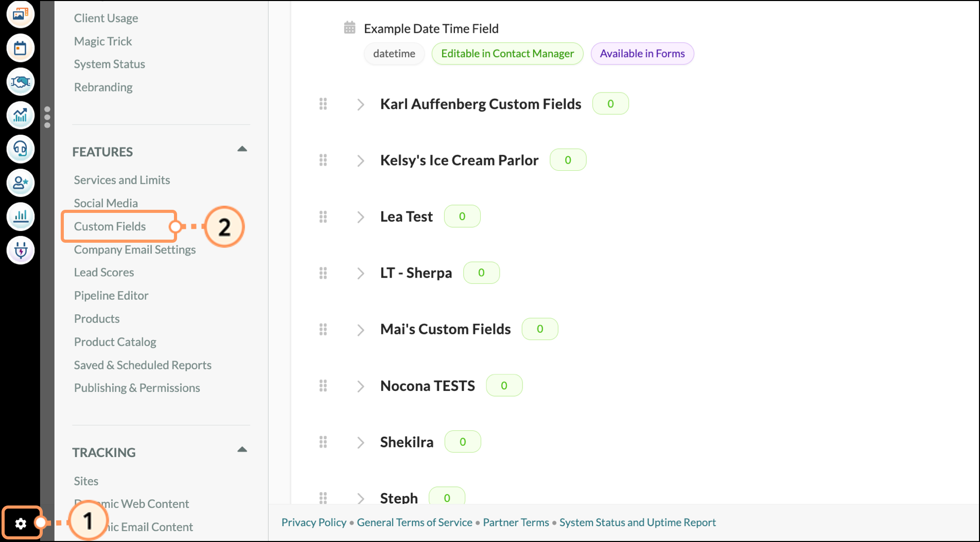Open the Partner Terms link
The height and width of the screenshot is (542, 980).
click(516, 522)
